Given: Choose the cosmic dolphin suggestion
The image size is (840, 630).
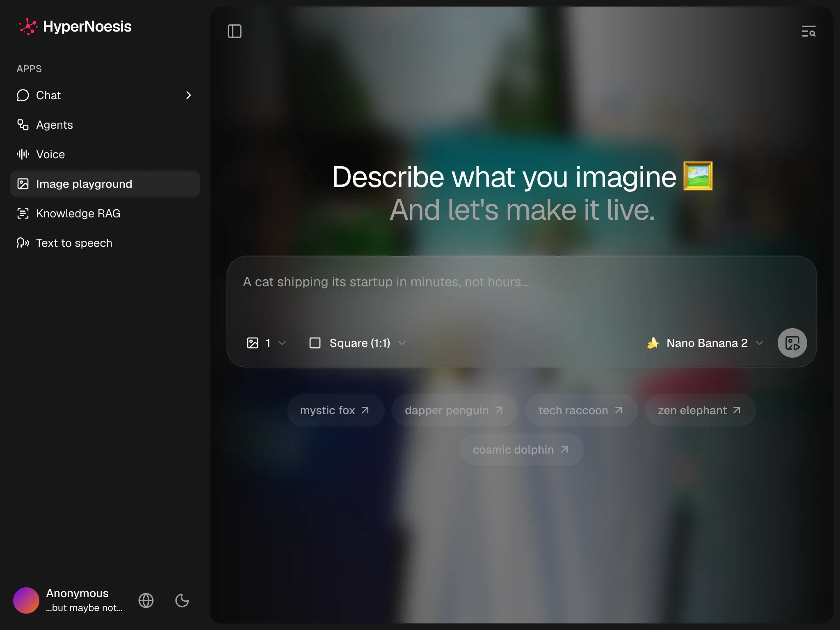Looking at the screenshot, I should pyautogui.click(x=521, y=450).
